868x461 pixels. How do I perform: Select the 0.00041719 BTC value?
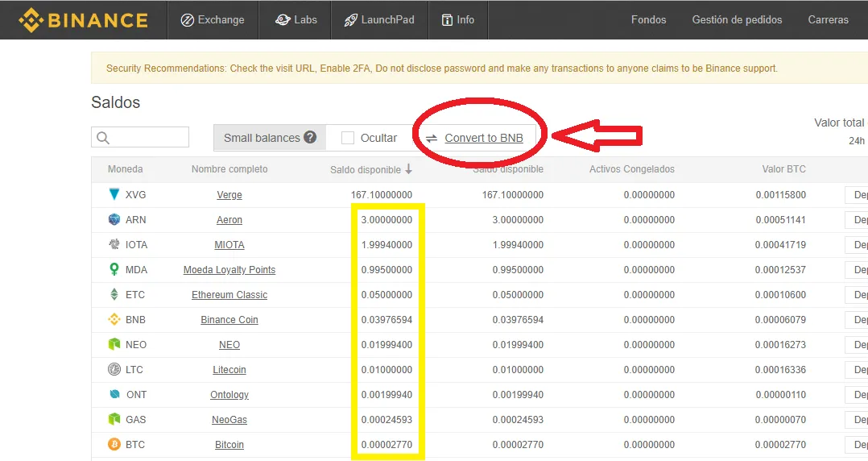pos(780,245)
